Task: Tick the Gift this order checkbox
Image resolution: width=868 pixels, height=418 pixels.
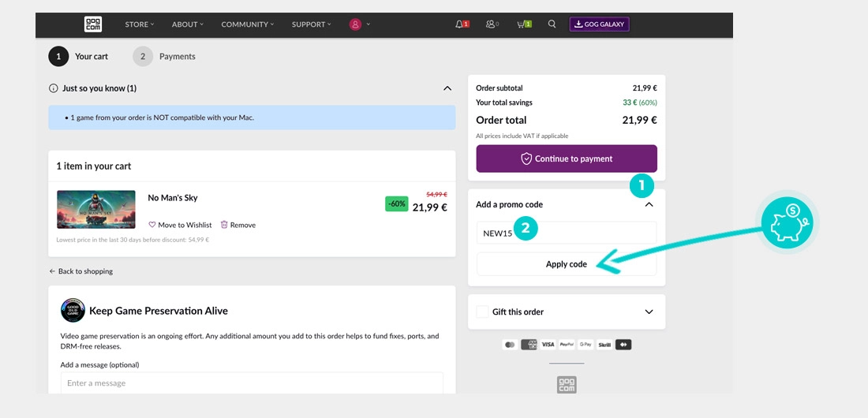Action: [x=482, y=312]
